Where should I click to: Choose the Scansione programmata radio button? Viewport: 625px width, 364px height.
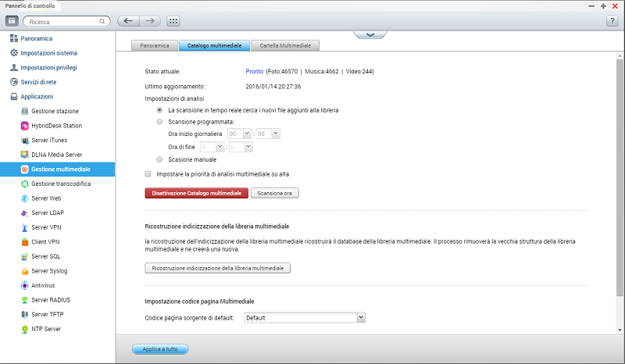pos(160,122)
